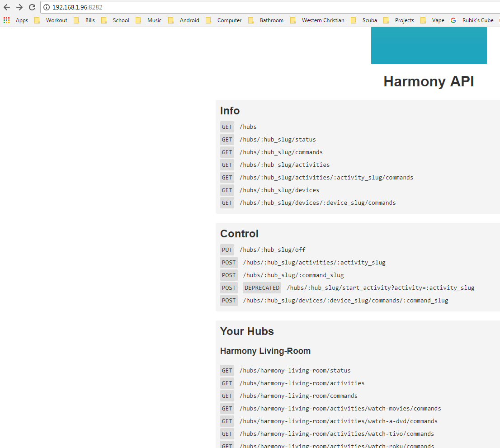This screenshot has width=500, height=448.
Task: Click /hubs/:hub_slug/devices endpoint
Action: coord(279,190)
